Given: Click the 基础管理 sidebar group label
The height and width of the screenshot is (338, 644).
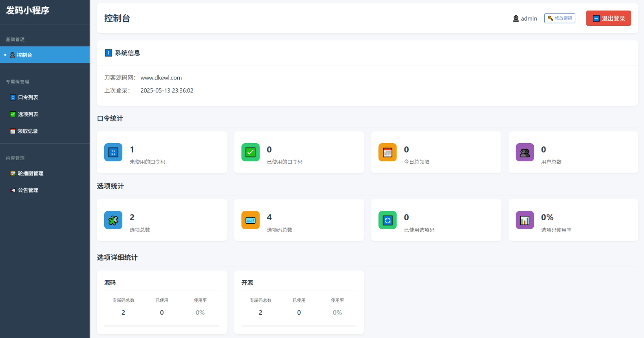Looking at the screenshot, I should 15,40.
